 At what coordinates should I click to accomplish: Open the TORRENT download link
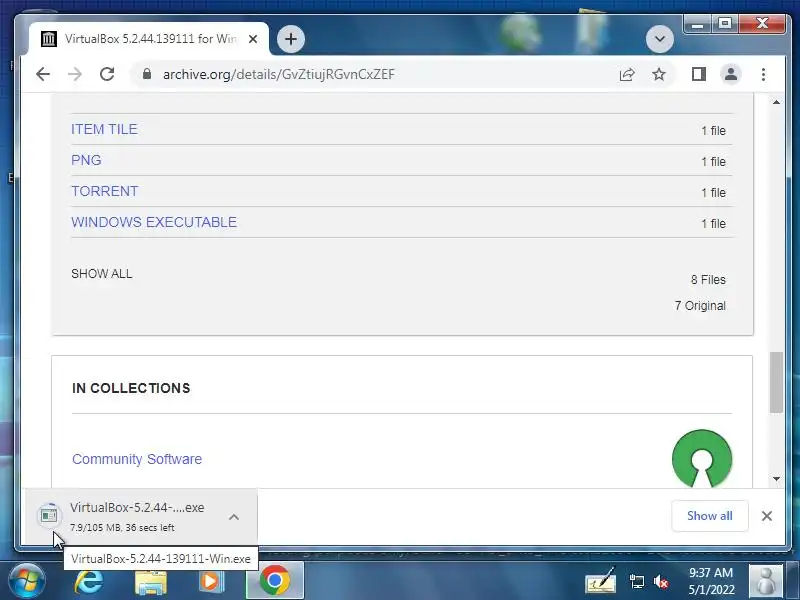coord(105,191)
